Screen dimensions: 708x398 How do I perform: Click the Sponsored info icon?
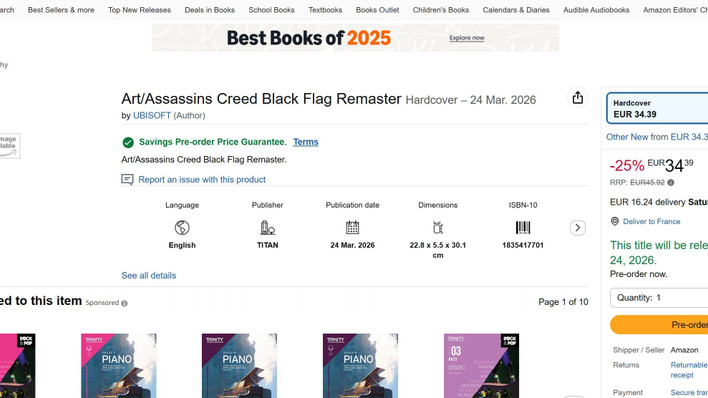coord(124,303)
